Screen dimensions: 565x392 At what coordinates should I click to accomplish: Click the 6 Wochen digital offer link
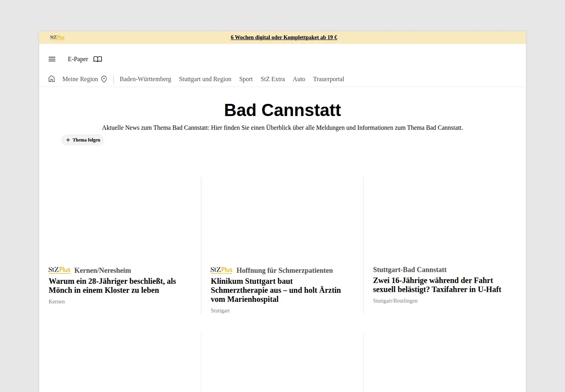click(284, 38)
